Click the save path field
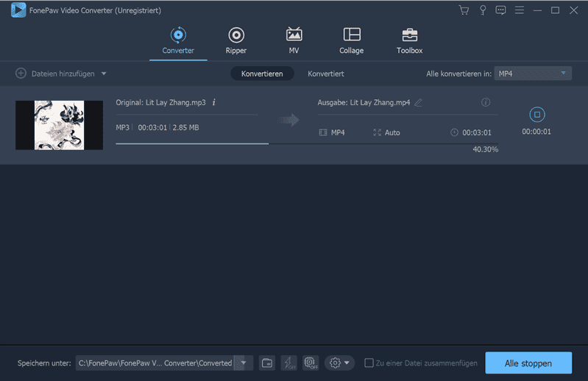The height and width of the screenshot is (381, 588). (x=155, y=363)
